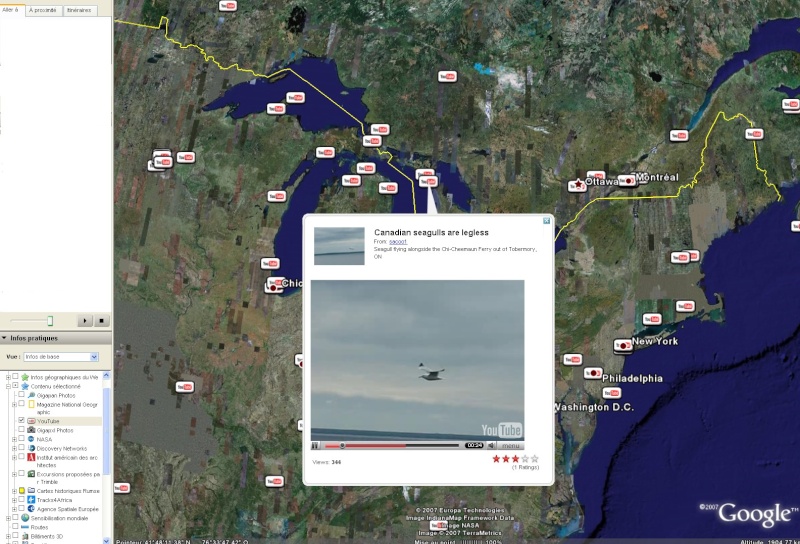Expand the Discovery Networks tree node

14,449
